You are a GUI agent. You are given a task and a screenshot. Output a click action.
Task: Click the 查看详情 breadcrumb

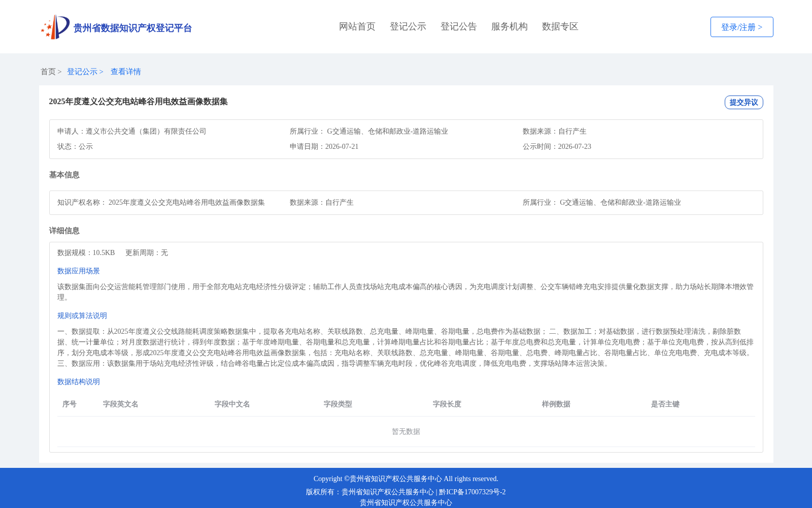(126, 72)
